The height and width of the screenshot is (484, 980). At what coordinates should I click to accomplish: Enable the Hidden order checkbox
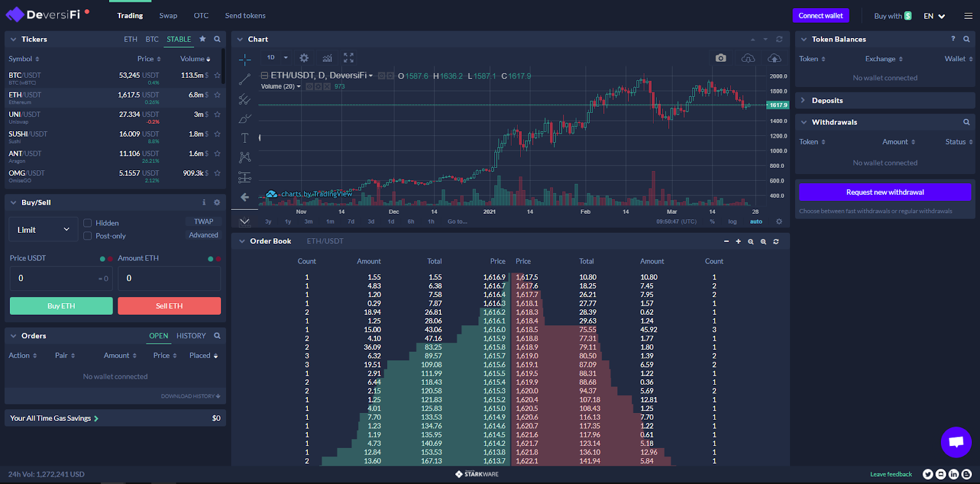[x=88, y=223]
